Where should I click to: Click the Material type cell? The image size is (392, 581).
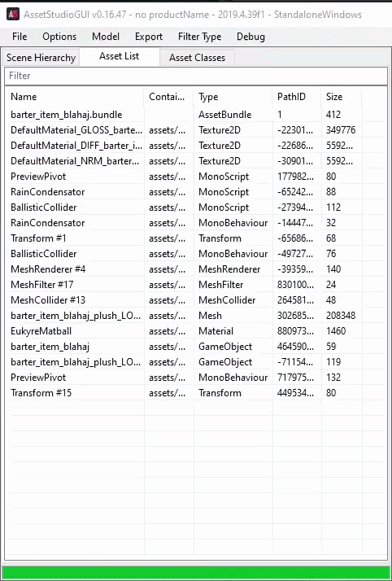coord(216,331)
